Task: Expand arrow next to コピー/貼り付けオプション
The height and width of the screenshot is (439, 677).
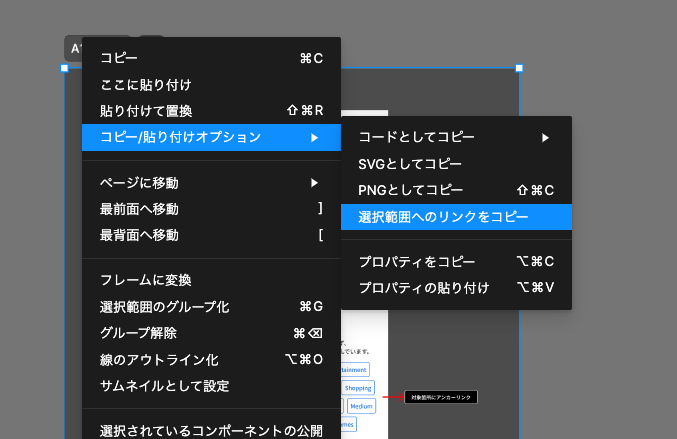Action: [314, 138]
